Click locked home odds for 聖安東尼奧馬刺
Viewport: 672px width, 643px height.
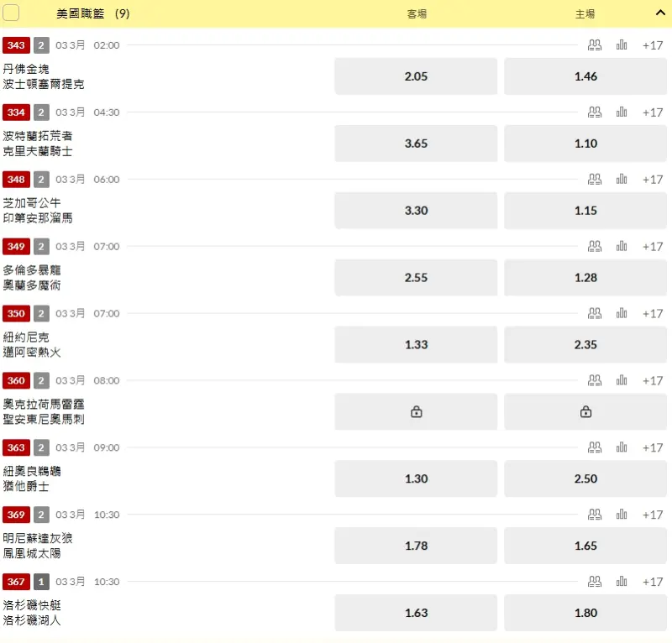[585, 412]
